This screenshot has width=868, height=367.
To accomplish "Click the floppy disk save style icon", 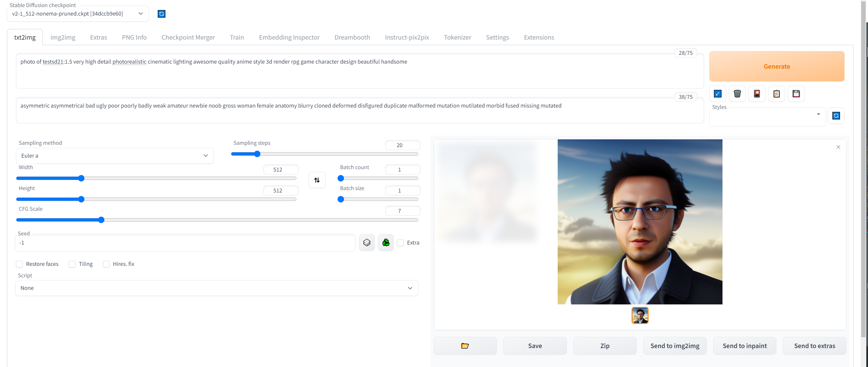I will (x=796, y=94).
